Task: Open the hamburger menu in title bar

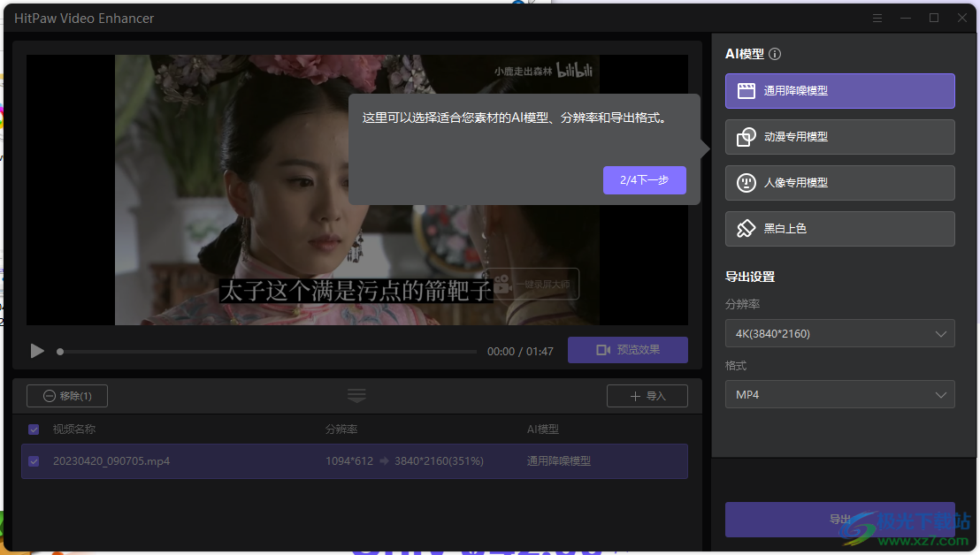Action: (877, 18)
